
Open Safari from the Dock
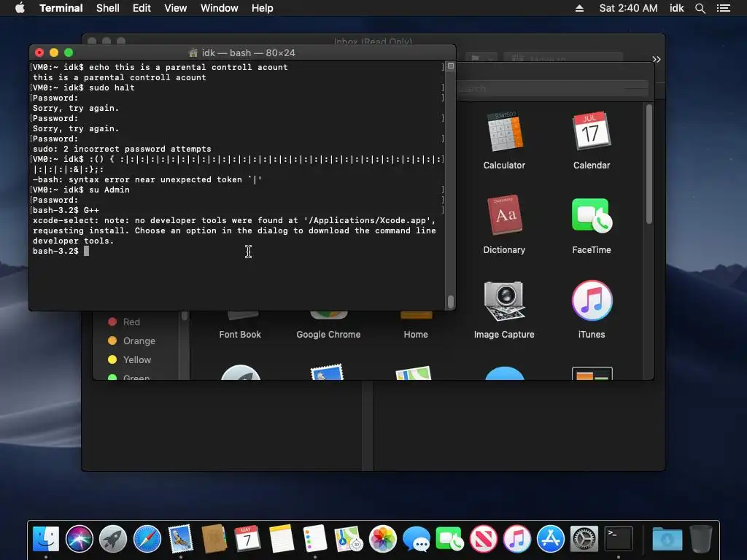point(147,539)
